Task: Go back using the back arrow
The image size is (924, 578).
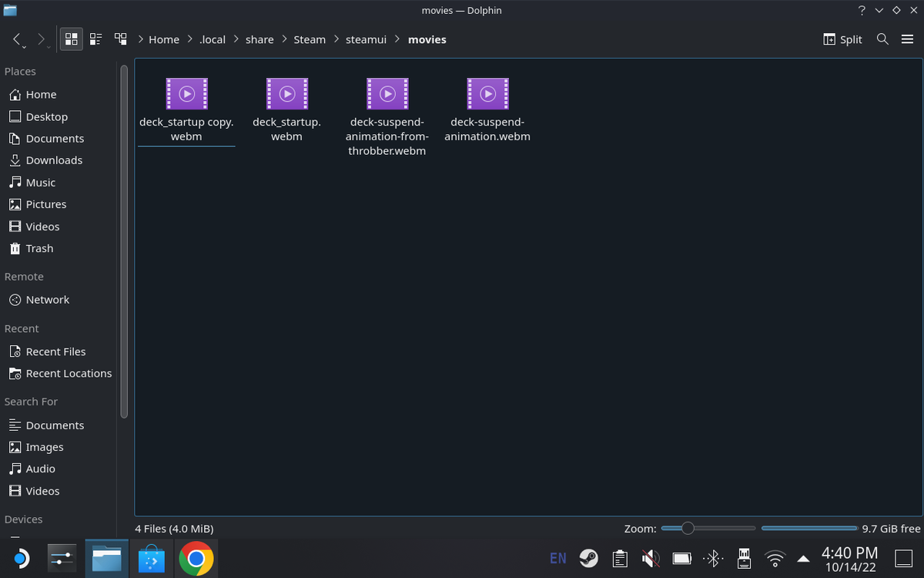Action: (17, 39)
